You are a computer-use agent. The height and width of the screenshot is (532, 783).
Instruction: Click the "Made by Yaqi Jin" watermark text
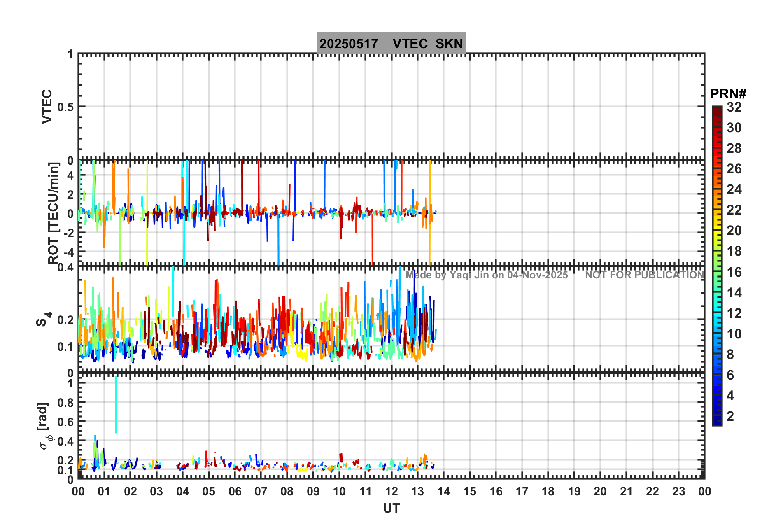tap(486, 275)
